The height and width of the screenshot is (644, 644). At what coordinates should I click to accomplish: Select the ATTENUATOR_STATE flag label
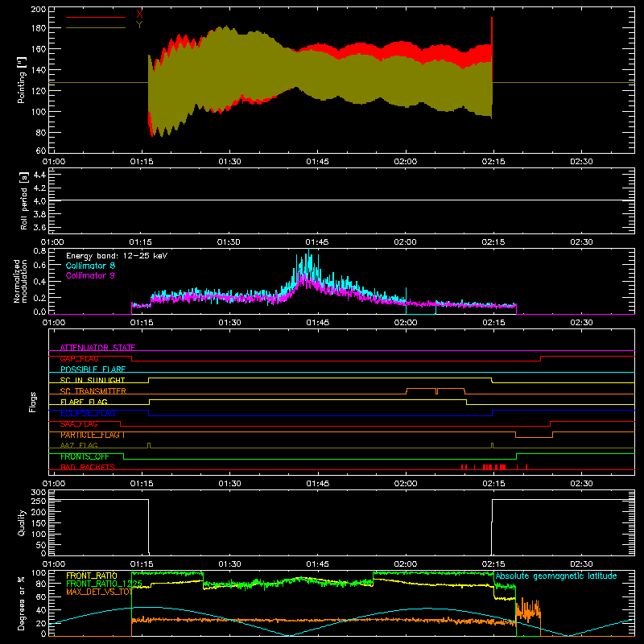click(97, 348)
